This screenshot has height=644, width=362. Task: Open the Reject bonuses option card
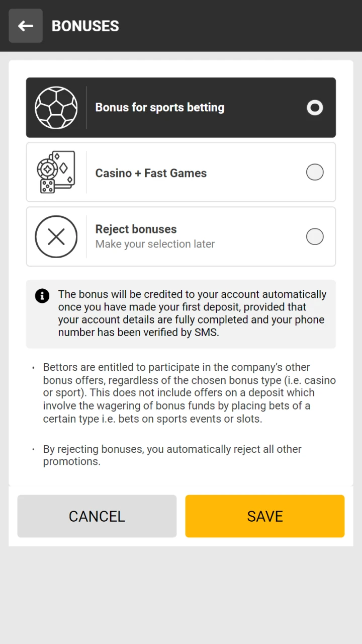(181, 236)
